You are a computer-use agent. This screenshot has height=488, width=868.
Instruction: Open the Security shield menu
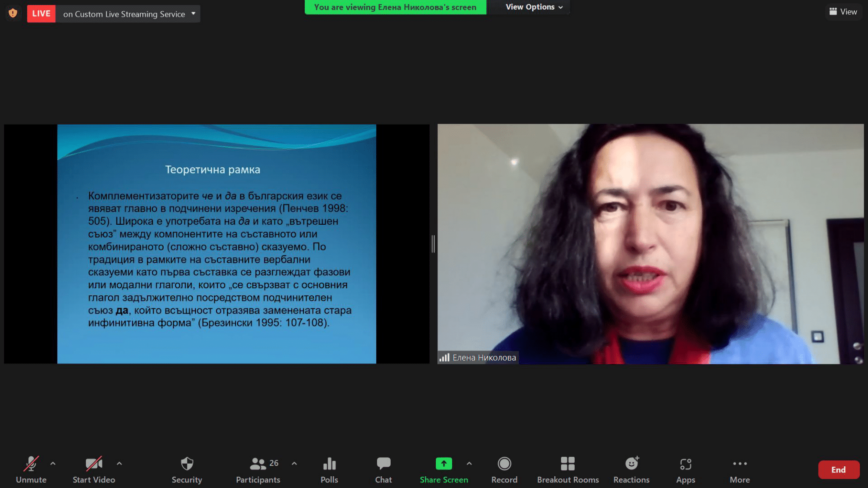pyautogui.click(x=187, y=469)
